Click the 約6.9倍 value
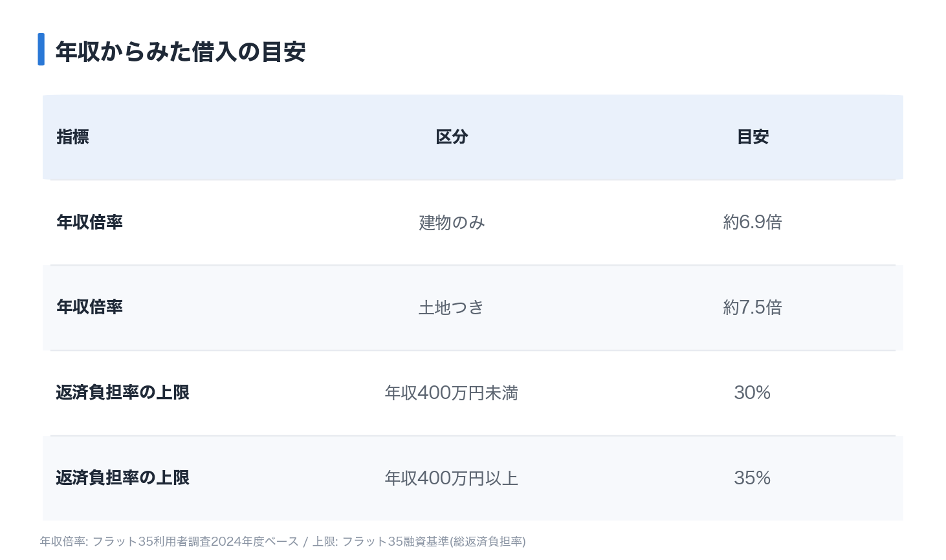The height and width of the screenshot is (560, 946). [x=753, y=222]
